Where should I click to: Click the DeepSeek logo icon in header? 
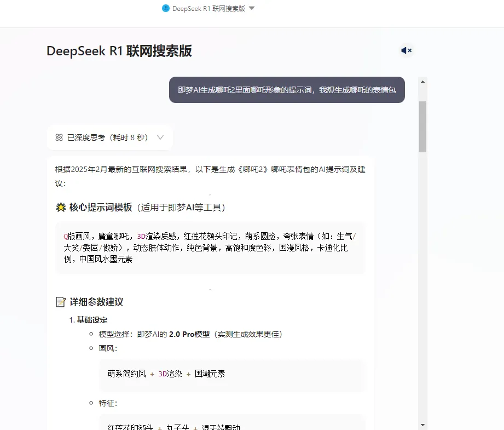pos(165,8)
